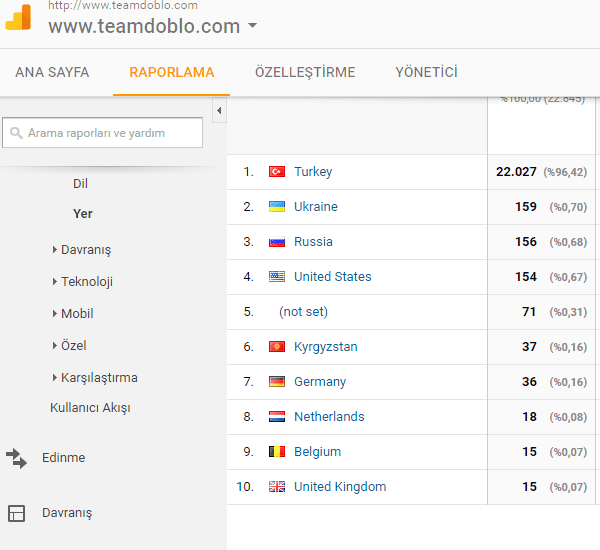Select the Kullanıcı Akışı report
The width and height of the screenshot is (600, 550).
[90, 408]
